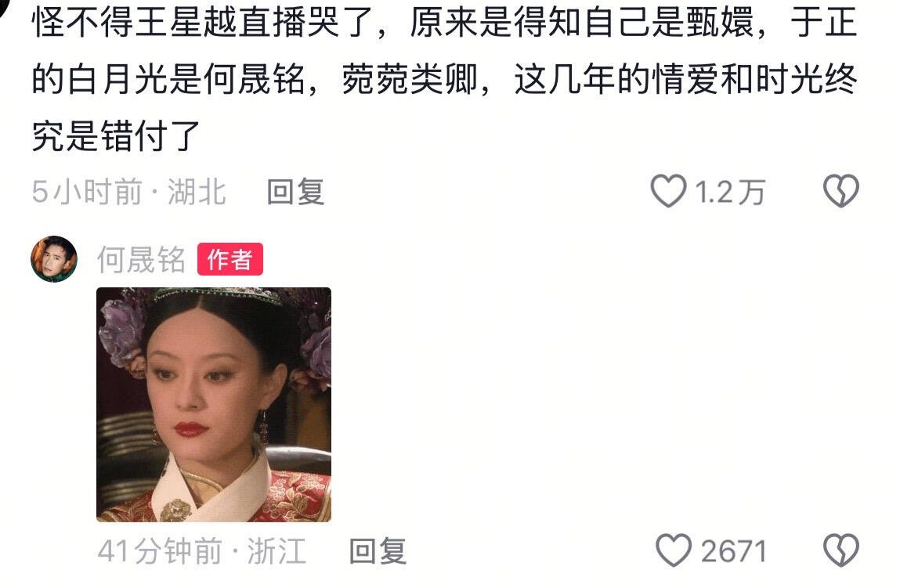Open the 何晟铭 username link
Screen dimensions: 900x588
(141, 259)
